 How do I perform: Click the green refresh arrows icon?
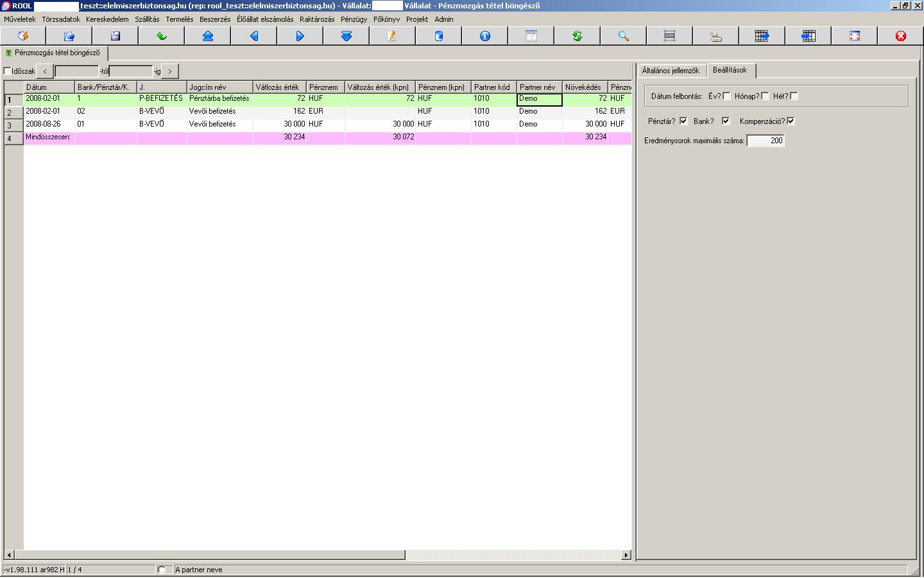[577, 36]
